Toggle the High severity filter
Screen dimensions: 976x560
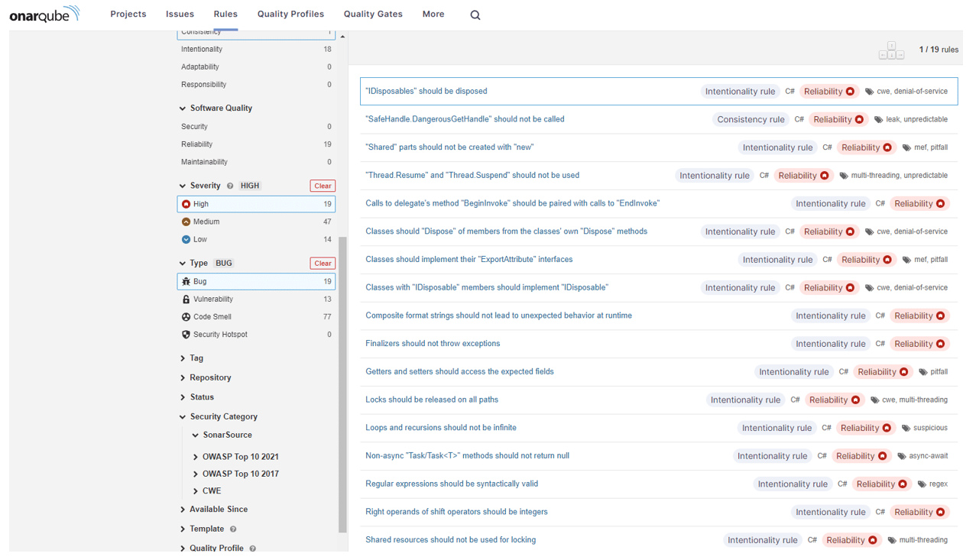point(256,204)
